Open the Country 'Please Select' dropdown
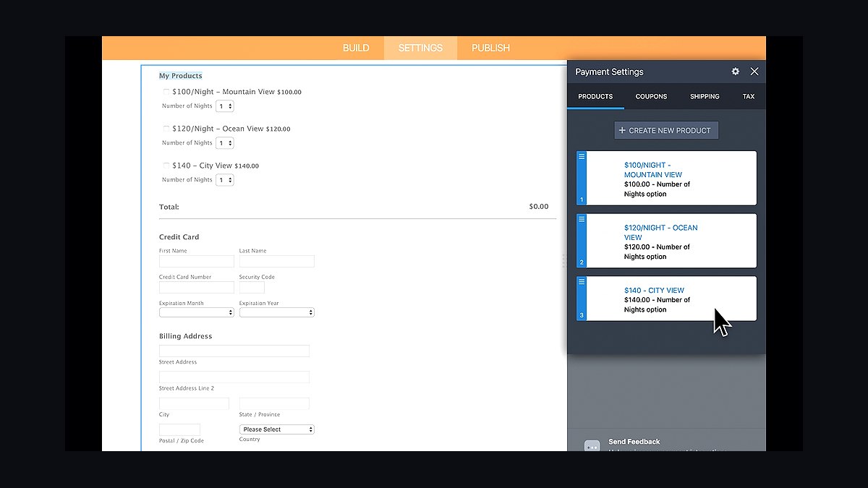The width and height of the screenshot is (868, 488). point(277,429)
